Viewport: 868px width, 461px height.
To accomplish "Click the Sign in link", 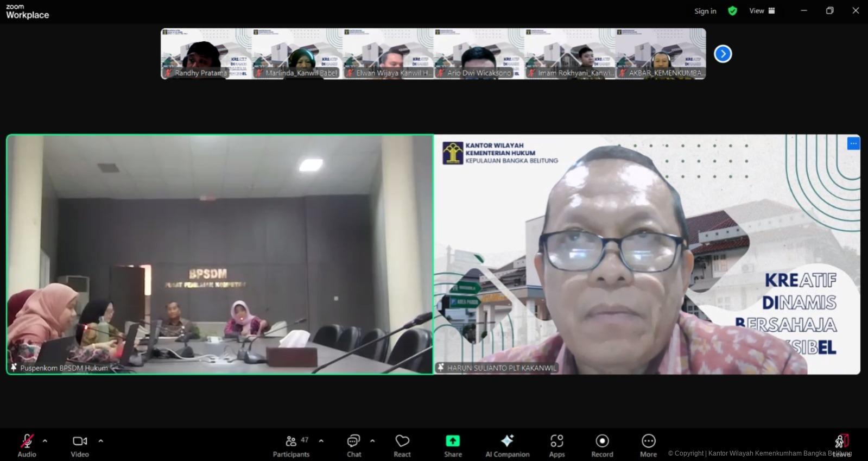I will click(705, 11).
